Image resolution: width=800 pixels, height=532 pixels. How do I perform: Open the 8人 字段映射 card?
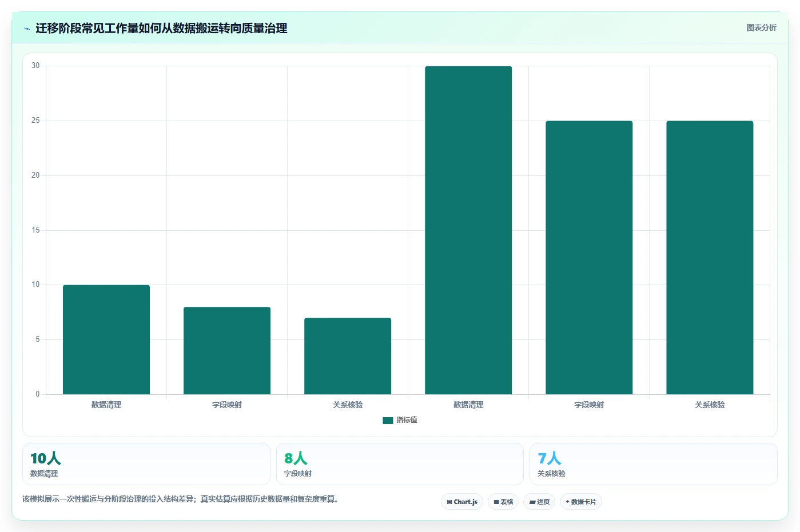[x=400, y=464]
